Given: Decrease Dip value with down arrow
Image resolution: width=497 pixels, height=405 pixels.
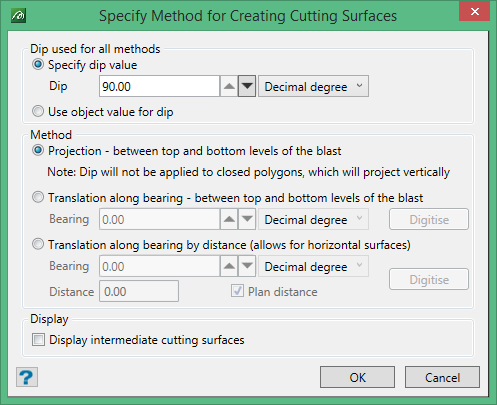Looking at the screenshot, I should [247, 86].
